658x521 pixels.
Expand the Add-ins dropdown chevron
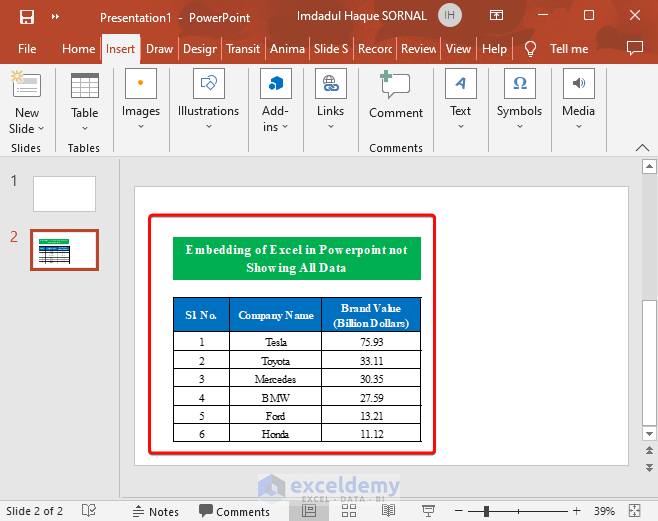coord(285,127)
